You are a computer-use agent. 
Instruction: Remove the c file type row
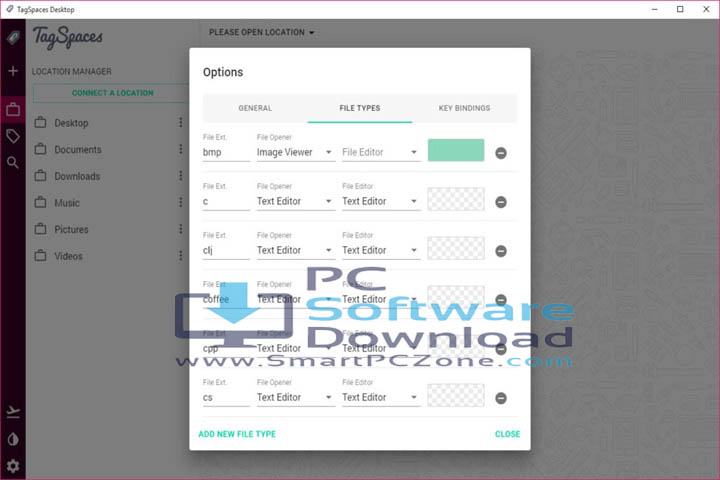pyautogui.click(x=501, y=202)
